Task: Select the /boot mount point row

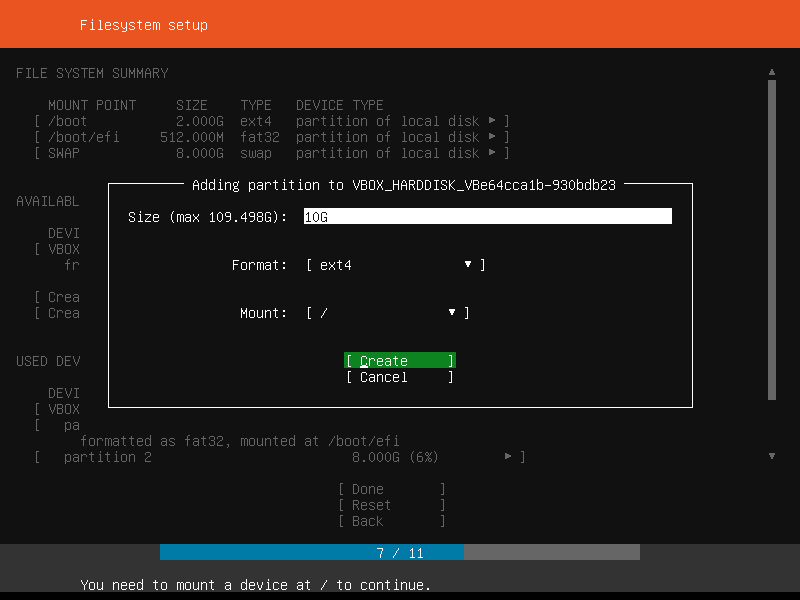Action: click(x=272, y=121)
